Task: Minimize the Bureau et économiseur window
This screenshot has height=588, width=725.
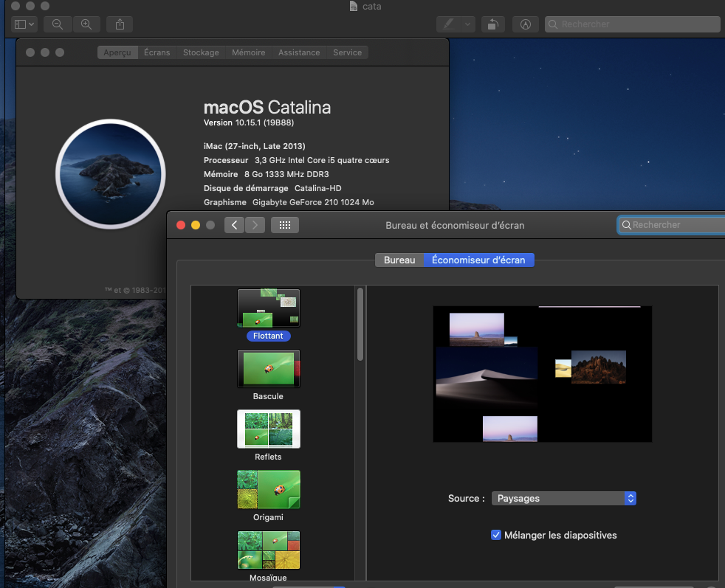Action: click(196, 225)
